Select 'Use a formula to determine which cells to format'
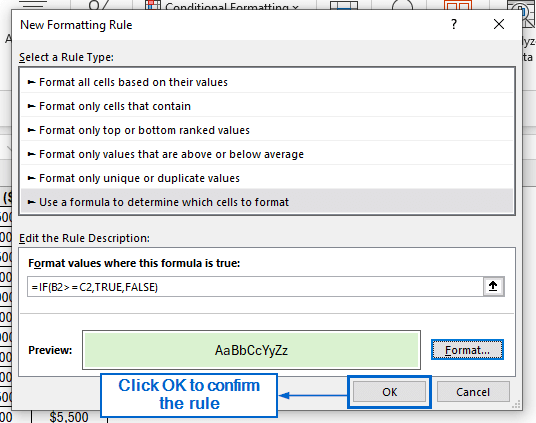 click(267, 202)
